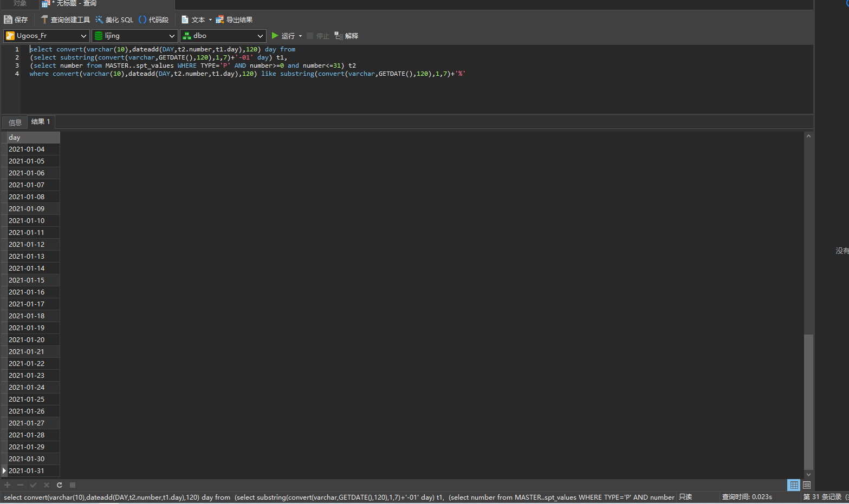This screenshot has width=849, height=504.
Task: Click the refresh results icon
Action: (60, 485)
